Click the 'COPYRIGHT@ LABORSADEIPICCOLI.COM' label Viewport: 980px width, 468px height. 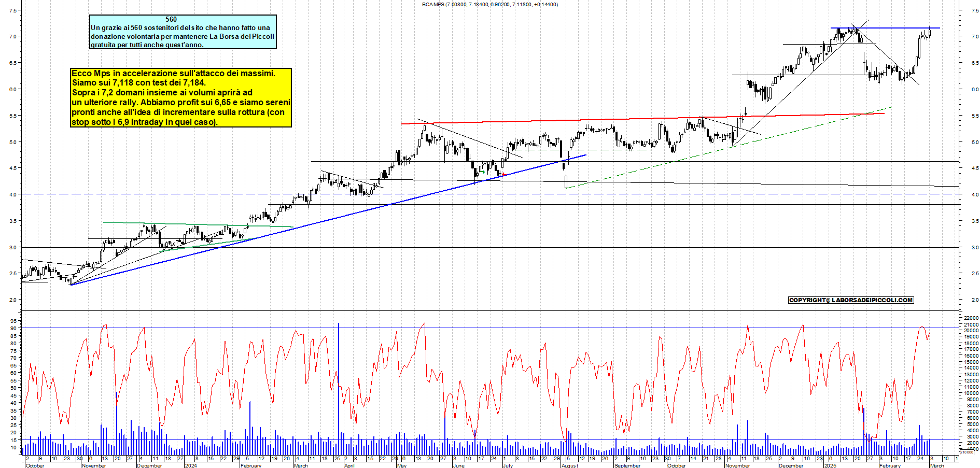[851, 300]
